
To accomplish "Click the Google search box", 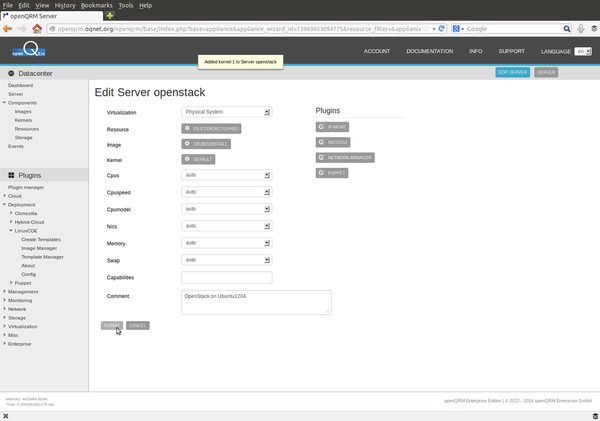I will click(x=513, y=29).
